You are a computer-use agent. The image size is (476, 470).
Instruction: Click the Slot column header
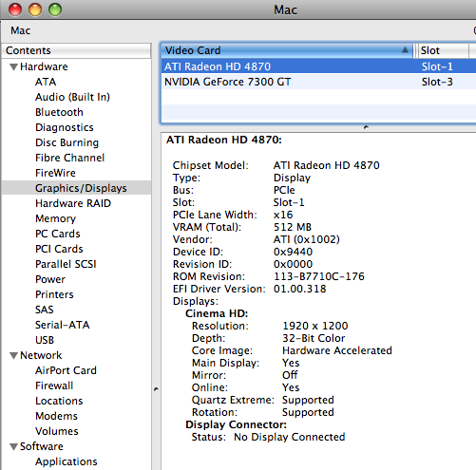tap(442, 50)
